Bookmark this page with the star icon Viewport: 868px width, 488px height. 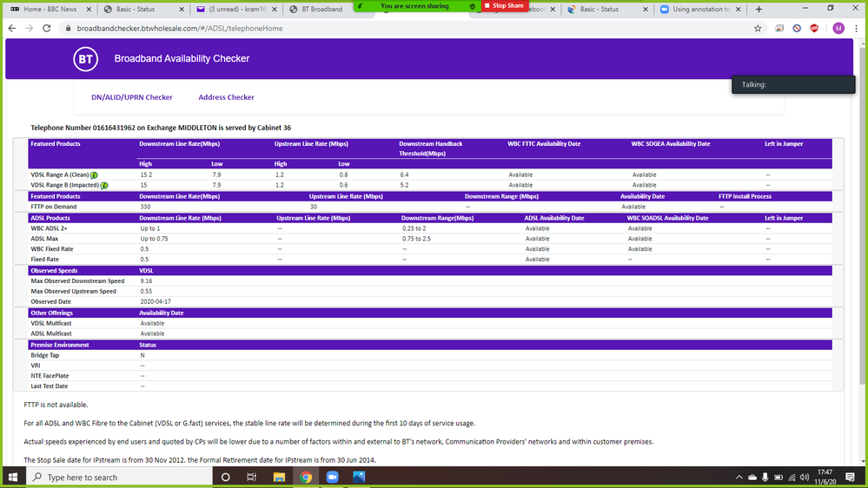tap(758, 28)
